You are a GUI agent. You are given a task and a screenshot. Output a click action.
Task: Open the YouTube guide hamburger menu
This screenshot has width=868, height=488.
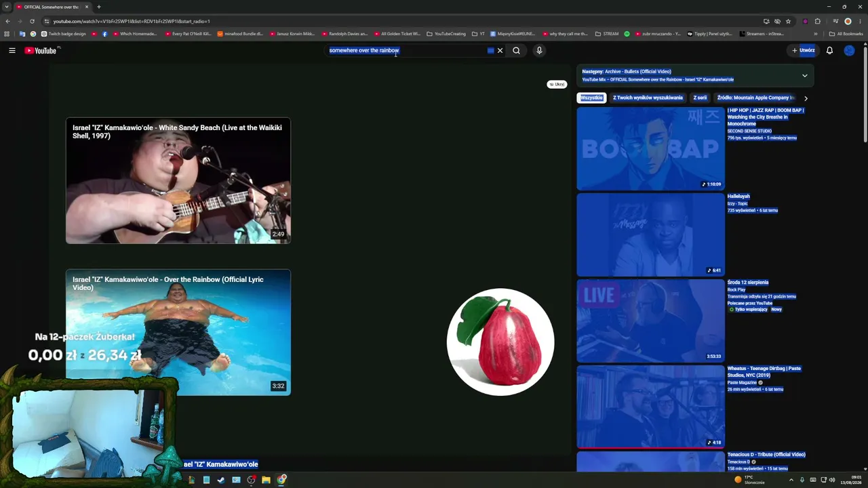(x=12, y=50)
